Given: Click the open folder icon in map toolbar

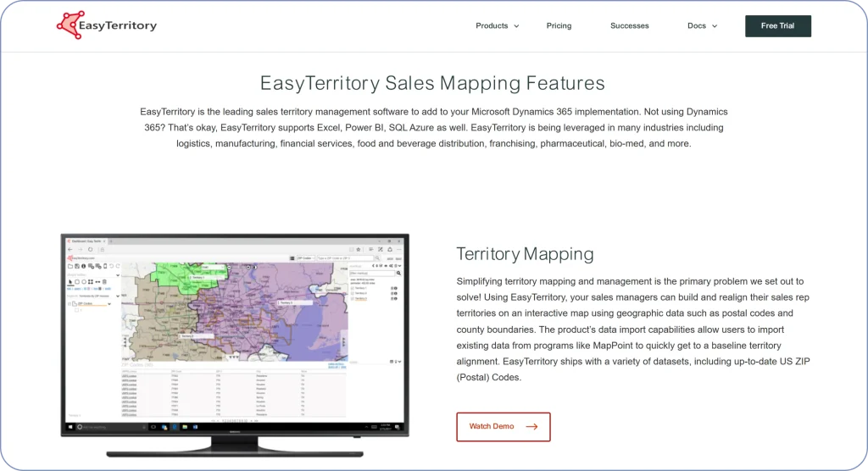Looking at the screenshot, I should click(x=70, y=266).
